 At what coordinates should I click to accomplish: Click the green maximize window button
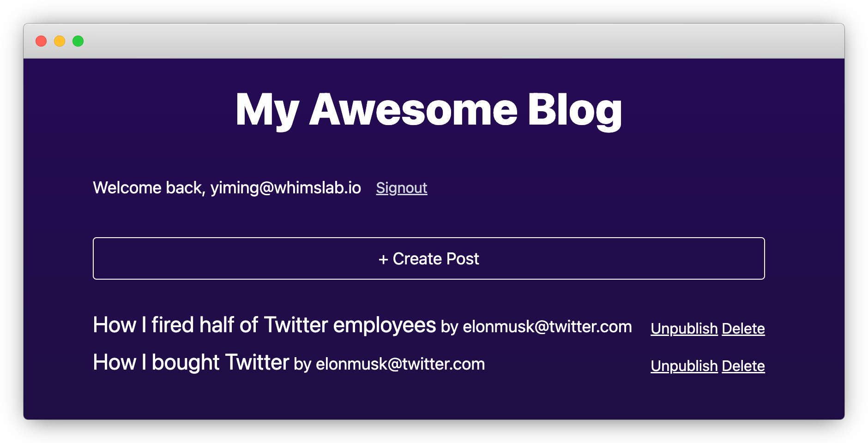78,41
